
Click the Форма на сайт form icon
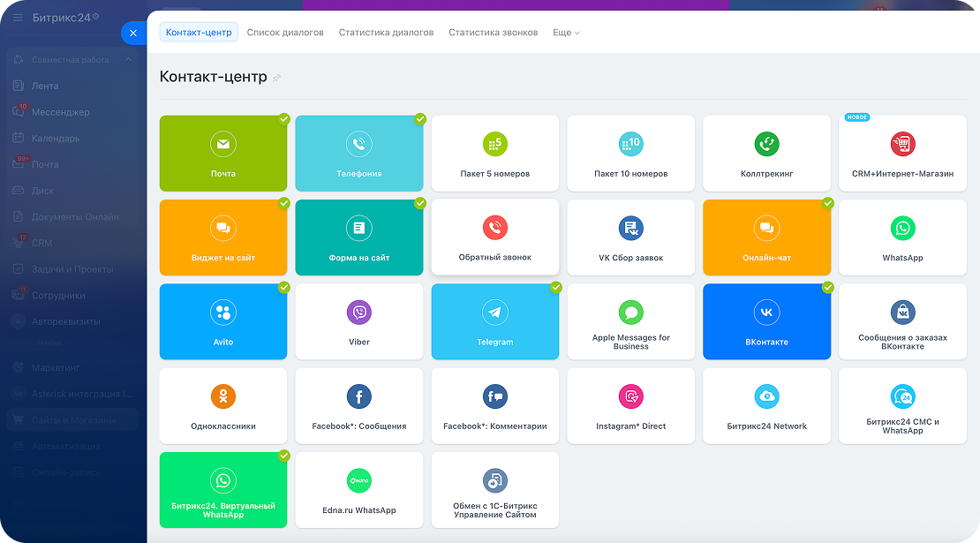pyautogui.click(x=358, y=228)
